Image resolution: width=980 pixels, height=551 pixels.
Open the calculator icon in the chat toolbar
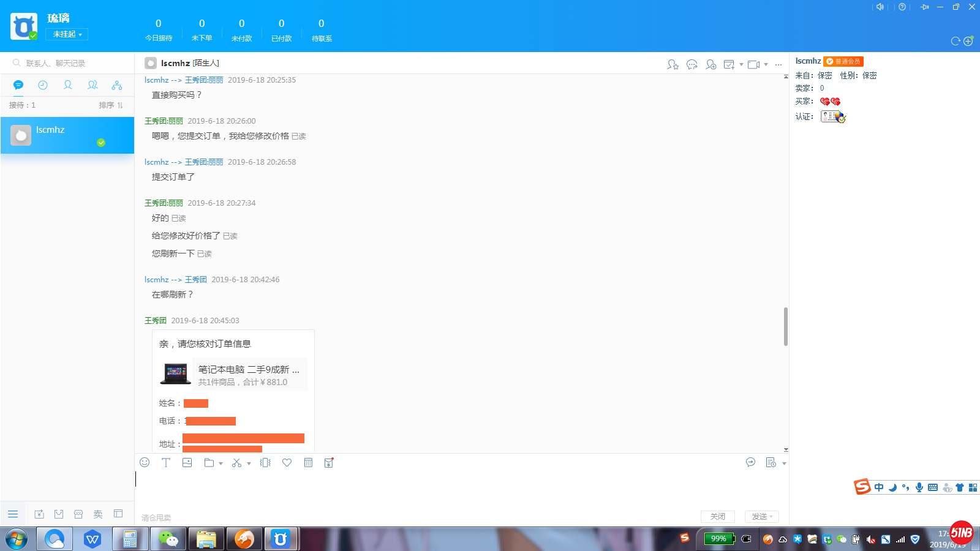click(308, 463)
